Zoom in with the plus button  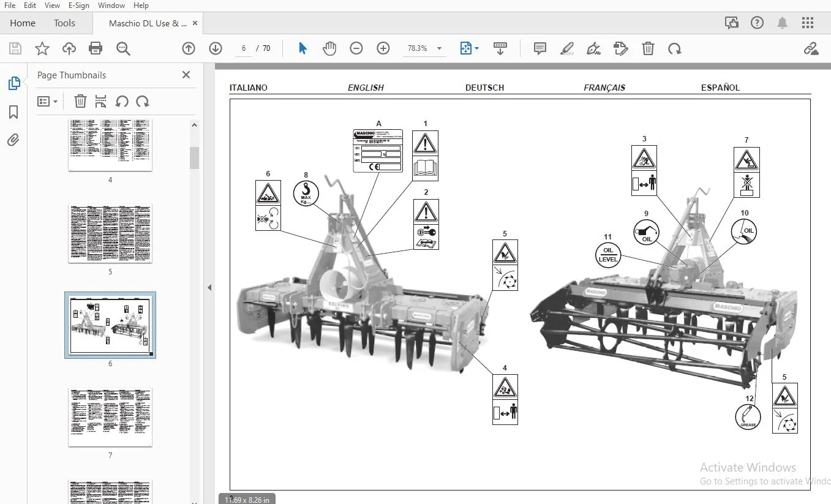[x=383, y=48]
